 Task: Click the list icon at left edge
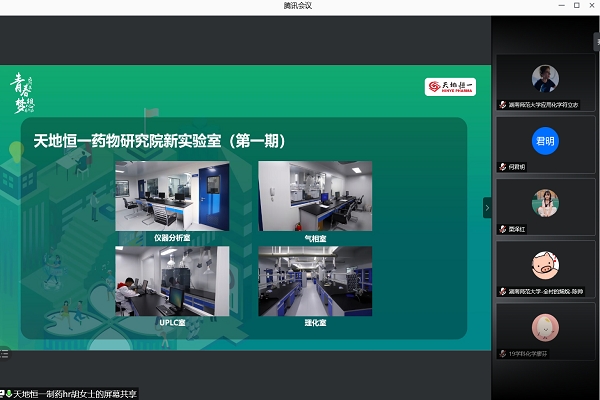coord(3,350)
